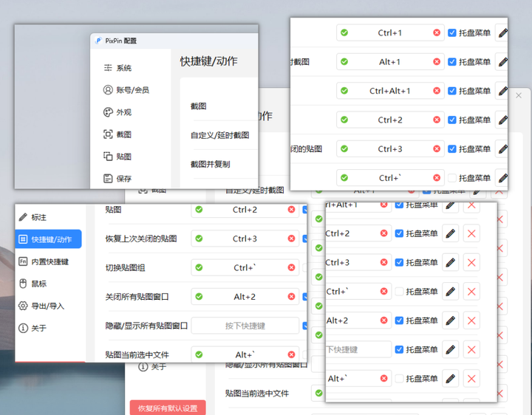Image resolution: width=532 pixels, height=415 pixels.
Task: Toggle 托盘菜单 in the Alt+2 row of lower-right pin
Action: pyautogui.click(x=399, y=320)
